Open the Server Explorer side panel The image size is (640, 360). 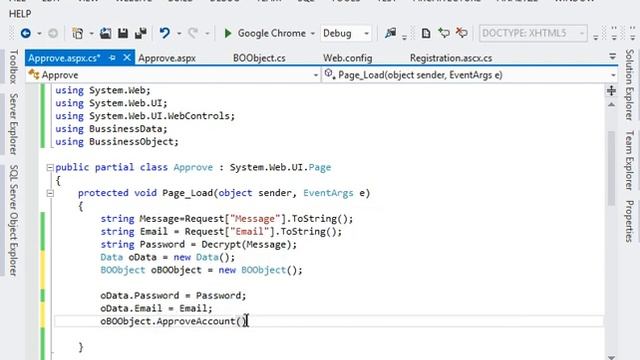click(x=13, y=124)
